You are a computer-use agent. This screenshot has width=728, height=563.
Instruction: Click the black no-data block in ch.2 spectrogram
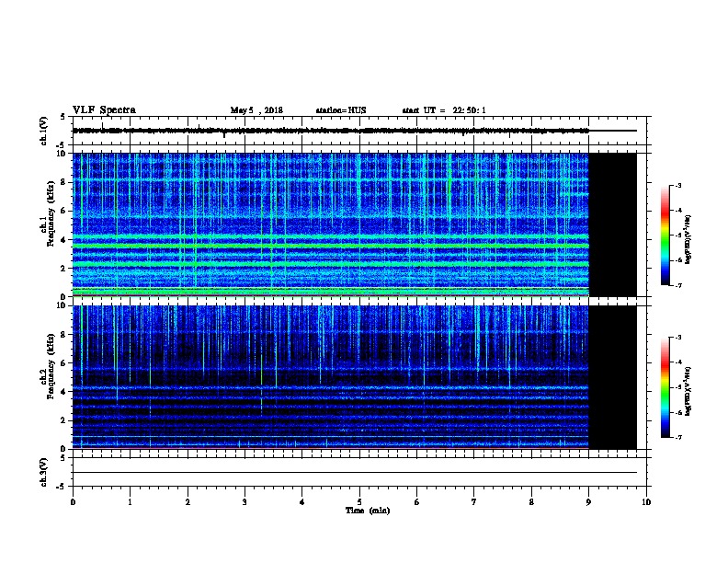612,377
